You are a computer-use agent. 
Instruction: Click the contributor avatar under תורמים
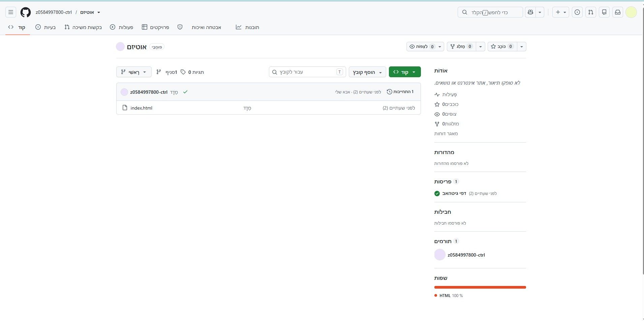440,255
